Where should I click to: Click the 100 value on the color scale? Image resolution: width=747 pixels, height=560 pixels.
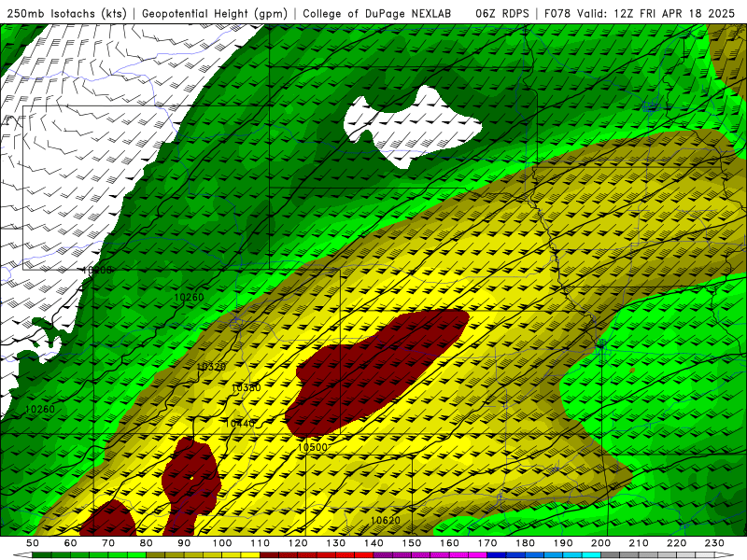222,543
